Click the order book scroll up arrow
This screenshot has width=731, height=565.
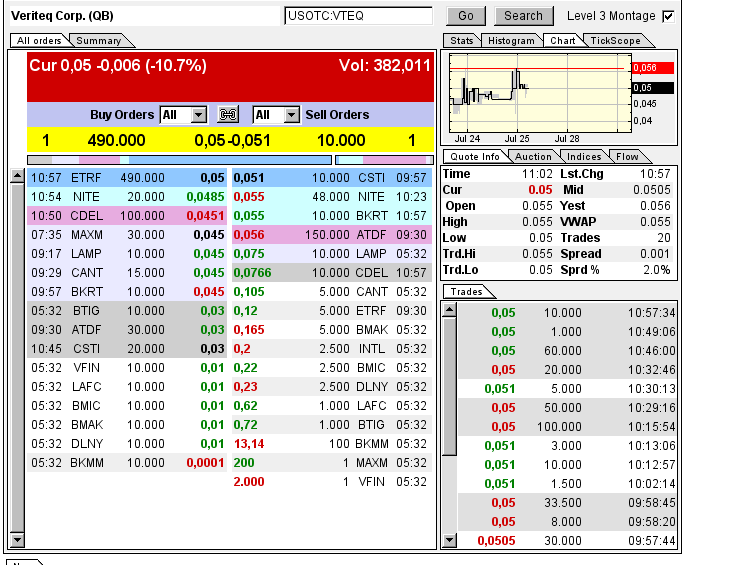coord(17,177)
